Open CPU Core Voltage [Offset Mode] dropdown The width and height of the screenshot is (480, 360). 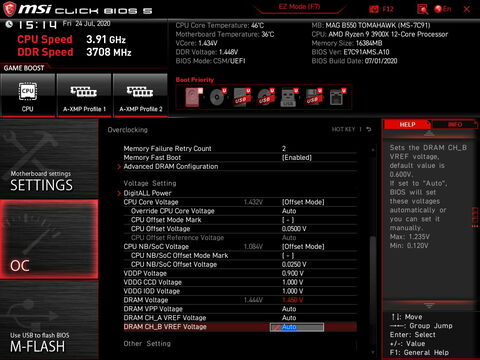pyautogui.click(x=303, y=202)
